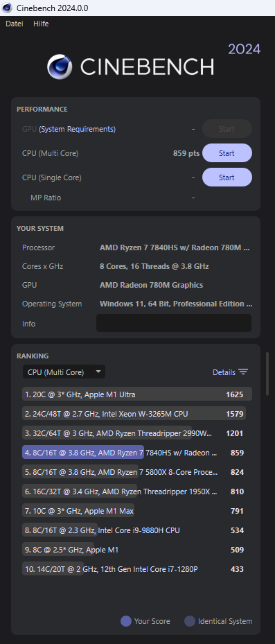Click the Cinebench logo sphere icon

[x=60, y=67]
